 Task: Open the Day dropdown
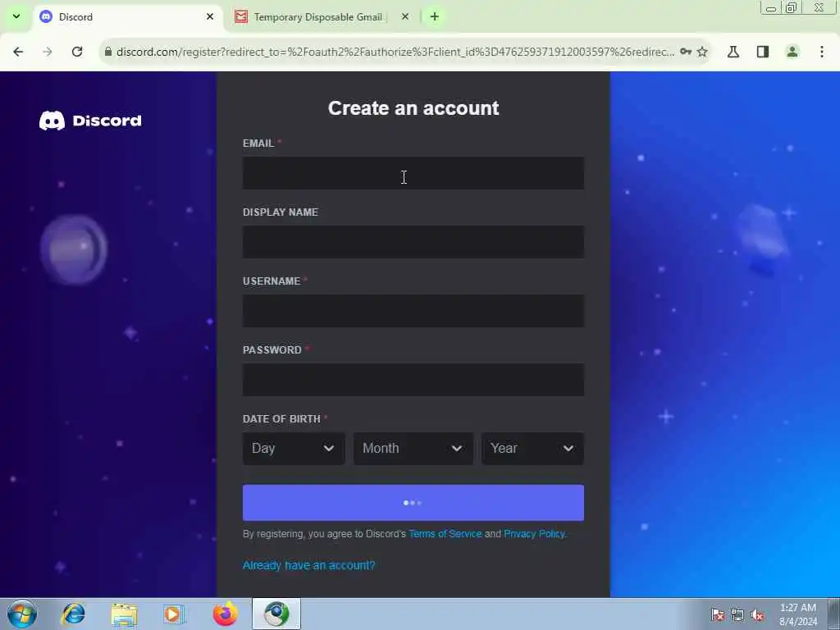coord(294,449)
